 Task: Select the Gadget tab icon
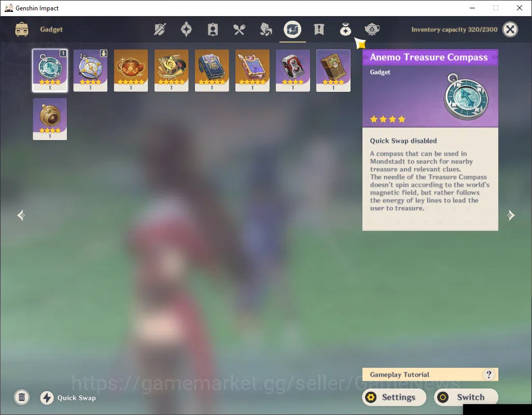(x=292, y=30)
